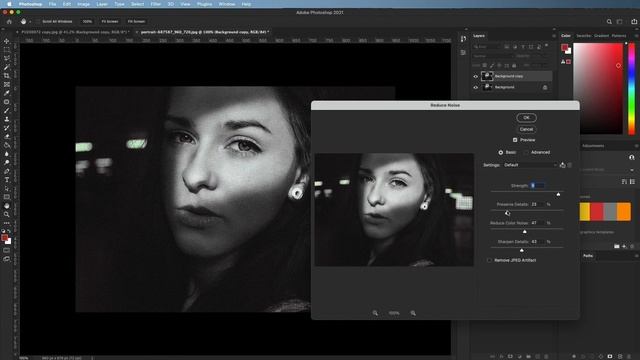Select the Advanced radio option
640x360 pixels.
[526, 152]
